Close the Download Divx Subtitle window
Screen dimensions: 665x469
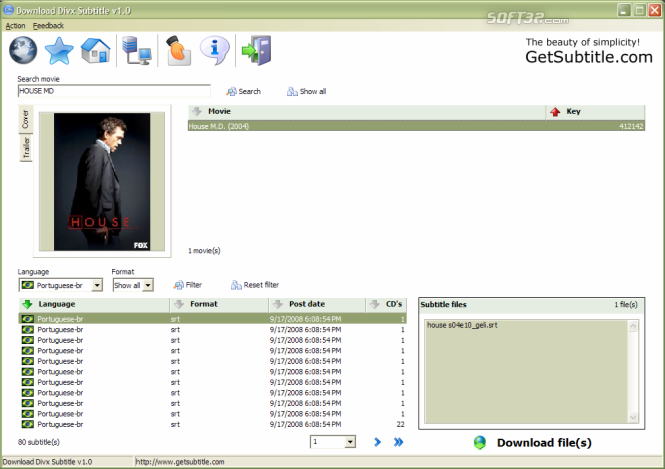click(x=655, y=10)
